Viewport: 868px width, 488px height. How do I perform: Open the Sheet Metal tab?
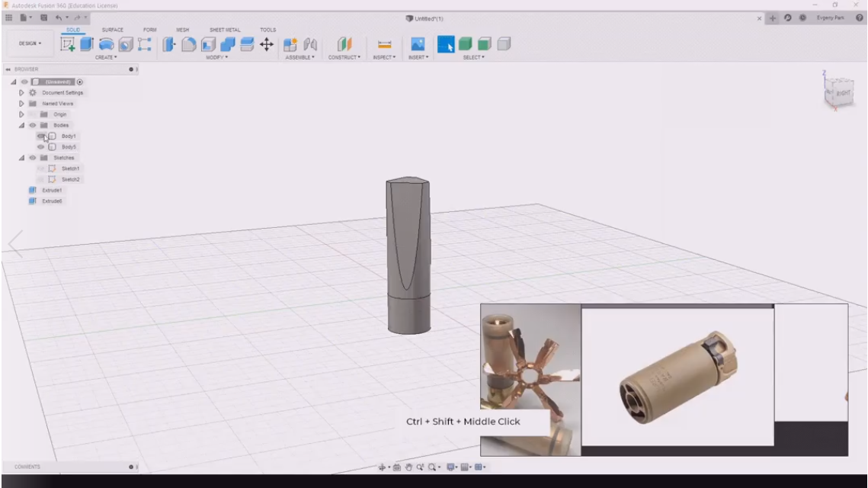point(224,30)
